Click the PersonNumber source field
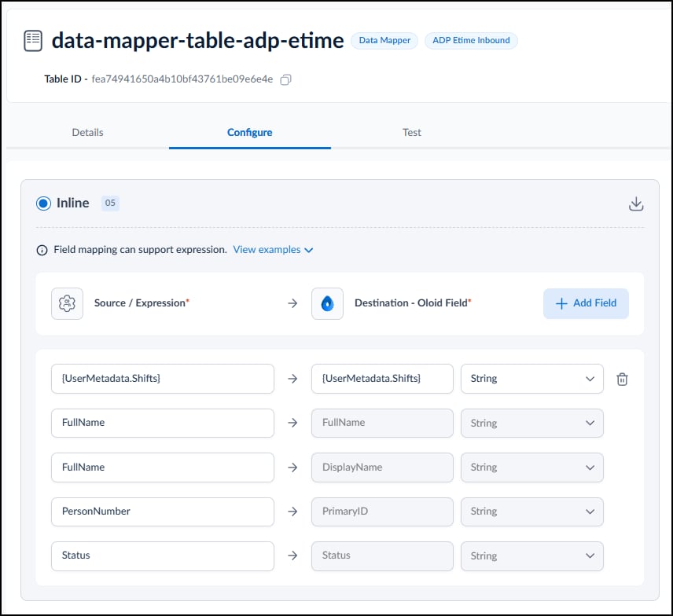Screen dimensions: 673x616 [x=163, y=511]
